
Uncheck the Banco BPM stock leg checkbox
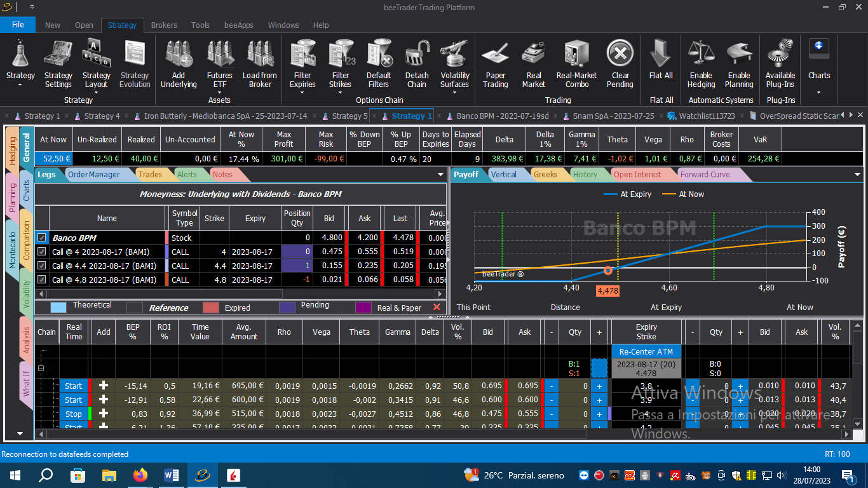tap(42, 238)
